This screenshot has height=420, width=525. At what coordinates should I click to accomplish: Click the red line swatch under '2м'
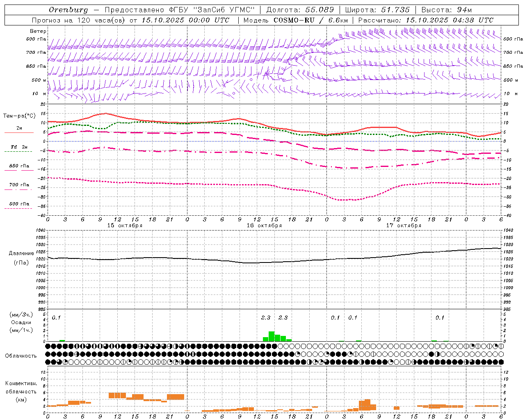pyautogui.click(x=19, y=133)
